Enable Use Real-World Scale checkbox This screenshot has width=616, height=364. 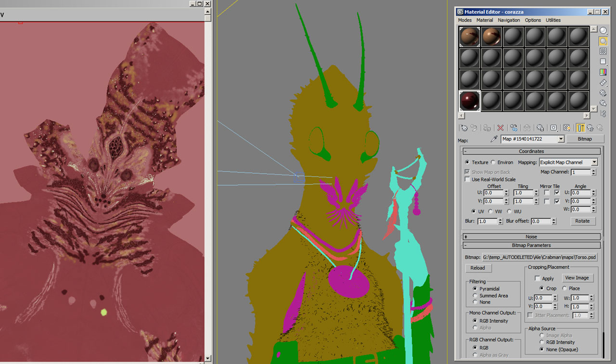coord(467,179)
